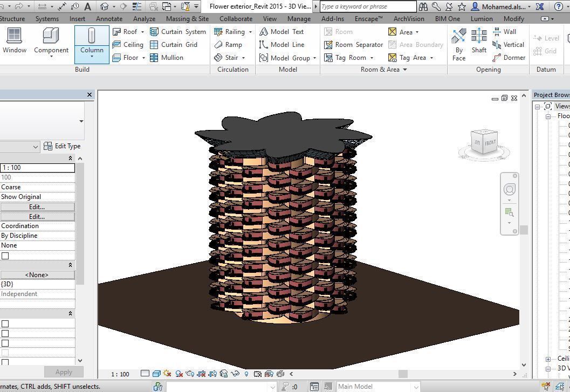Click Measure tool in quick access toolbar

(42, 6)
